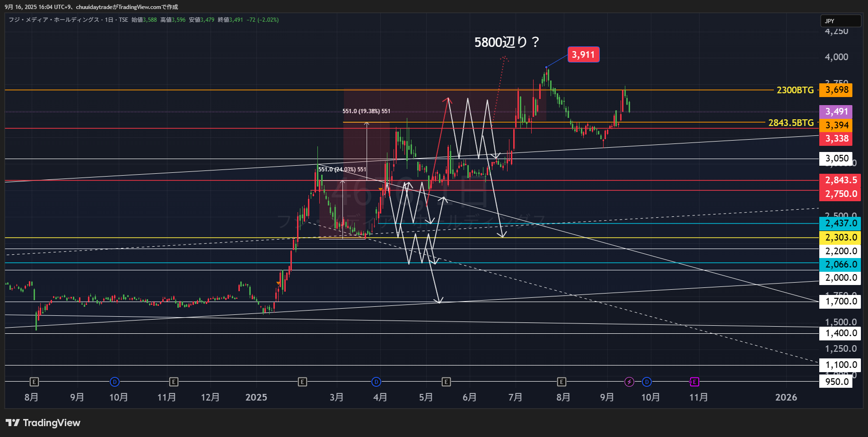Click the 2843.5BTG line label

(x=790, y=123)
